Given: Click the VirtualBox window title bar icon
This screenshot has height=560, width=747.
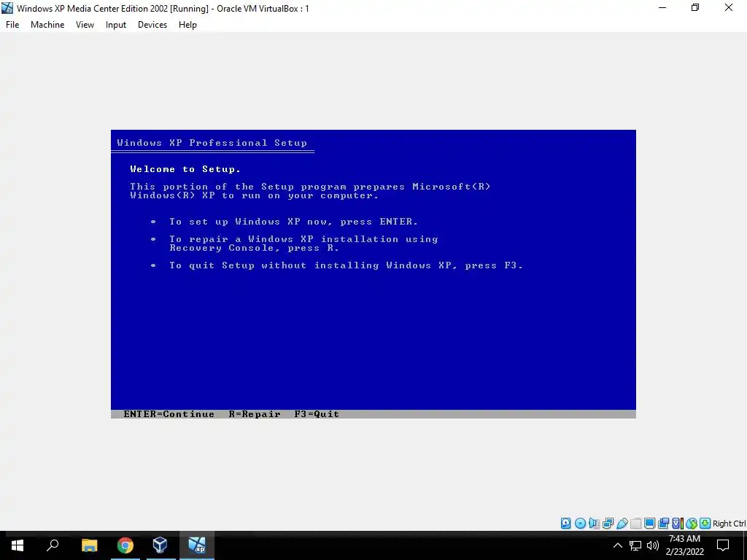Looking at the screenshot, I should [x=7, y=8].
